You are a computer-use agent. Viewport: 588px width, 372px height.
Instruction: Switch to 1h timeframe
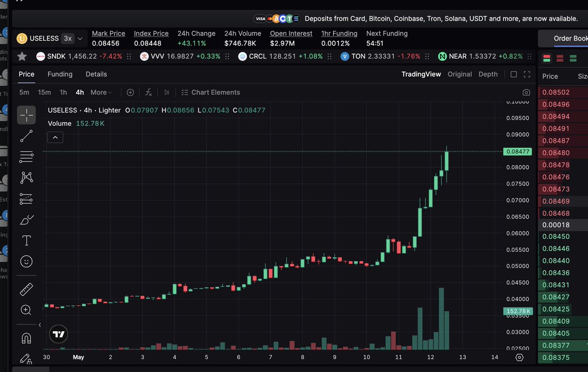click(63, 92)
